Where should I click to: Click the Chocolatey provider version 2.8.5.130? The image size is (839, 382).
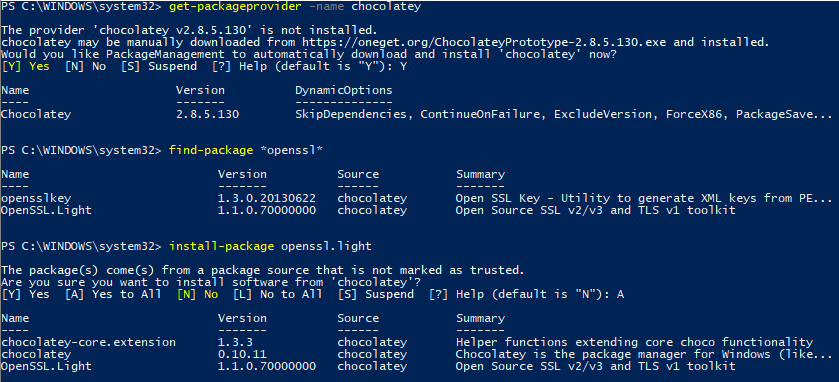pos(208,114)
